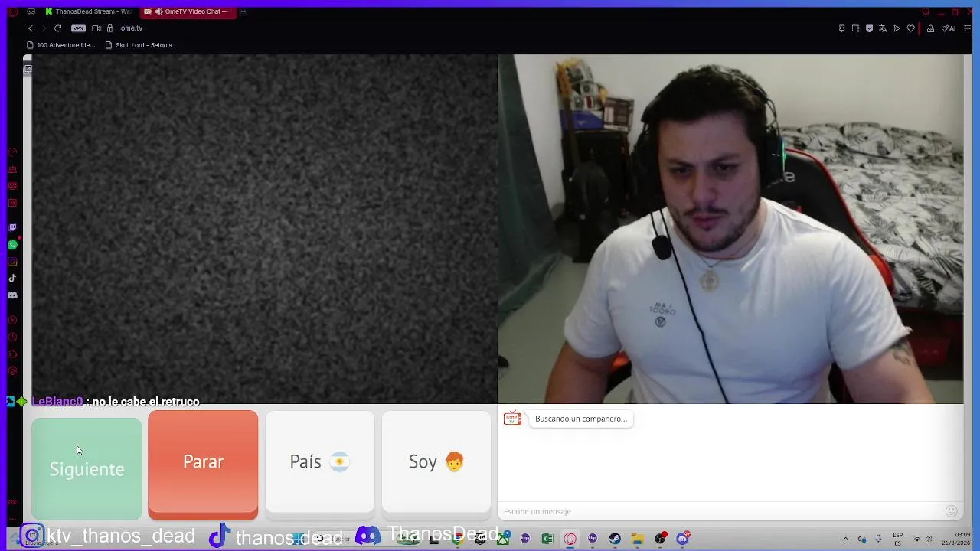980x551 pixels.
Task: Click the detach video icon on left panel
Action: [x=28, y=69]
